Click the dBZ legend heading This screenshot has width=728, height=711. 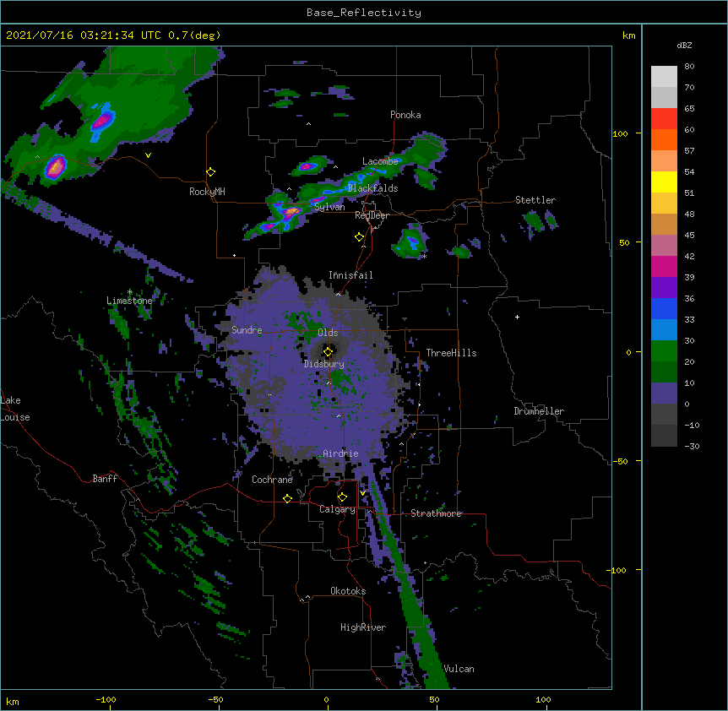(x=684, y=45)
